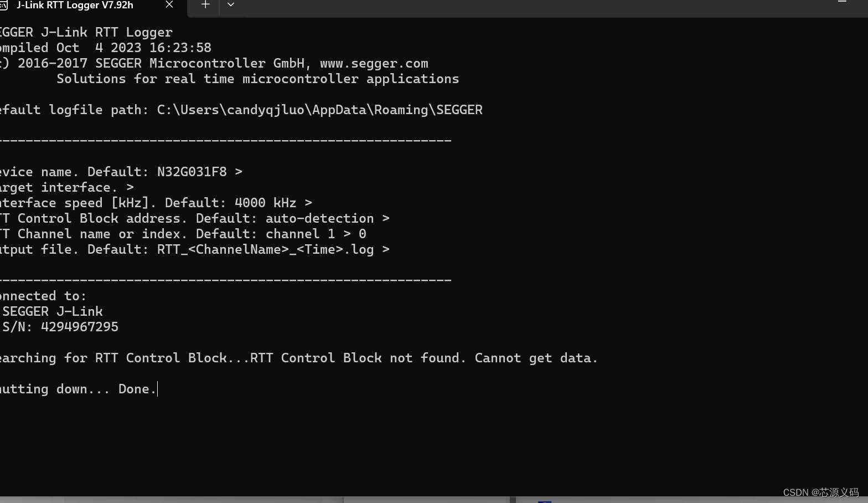This screenshot has width=868, height=503.
Task: Click the 'Compiled Oct 4 2023' line
Action: click(x=105, y=48)
